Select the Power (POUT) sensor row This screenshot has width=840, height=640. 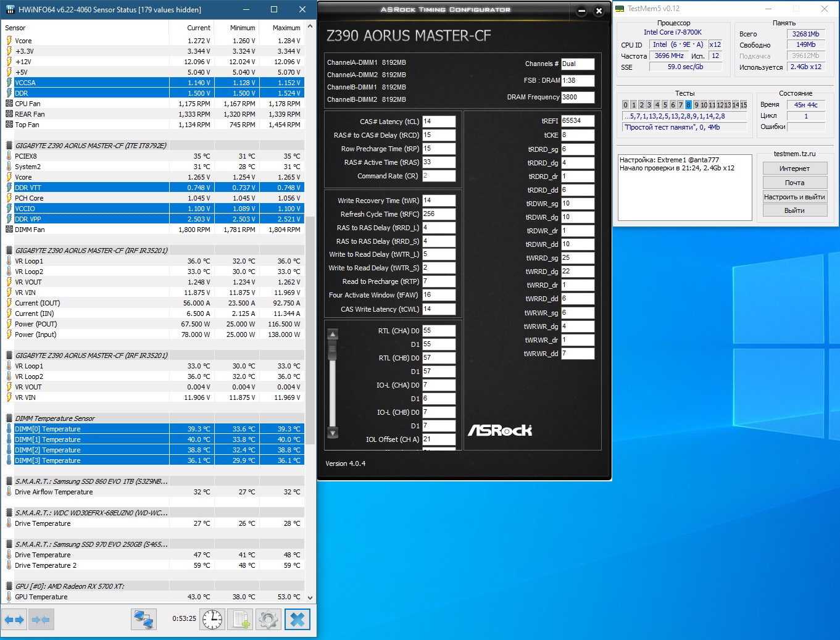pyautogui.click(x=154, y=324)
